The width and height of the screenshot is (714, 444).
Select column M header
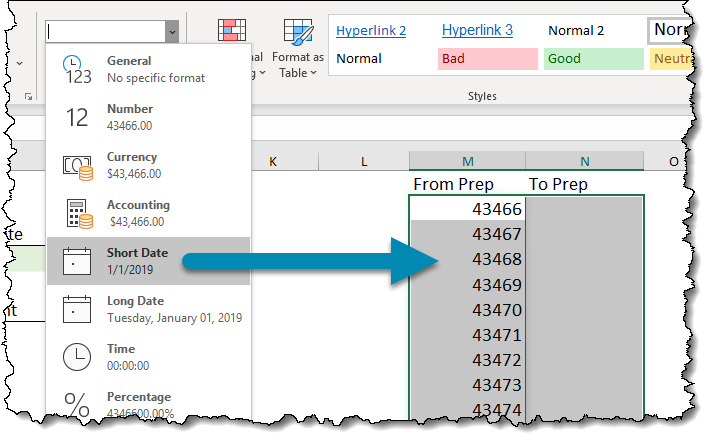point(467,162)
